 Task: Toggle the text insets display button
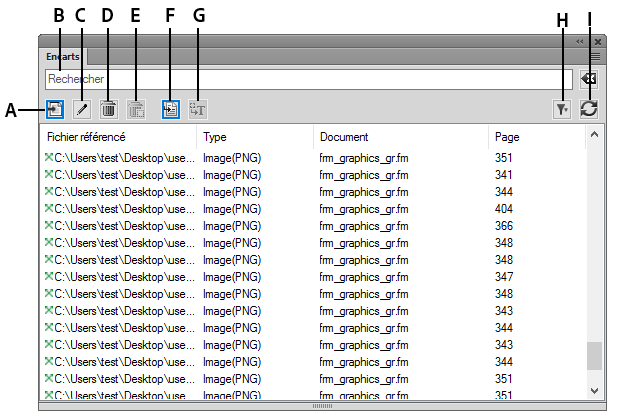pyautogui.click(x=197, y=110)
